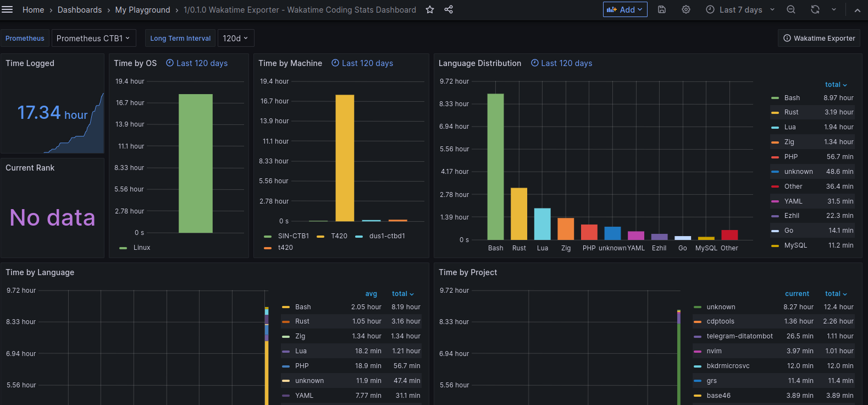Click the Time Logged panel title
The height and width of the screenshot is (405, 868).
[x=30, y=63]
